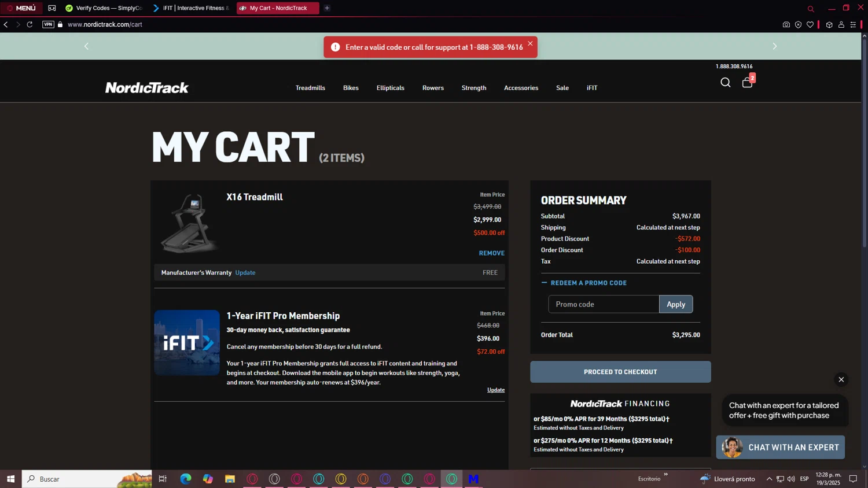This screenshot has height=488, width=868.
Task: Reload the page with browser refresh icon
Action: coord(30,24)
